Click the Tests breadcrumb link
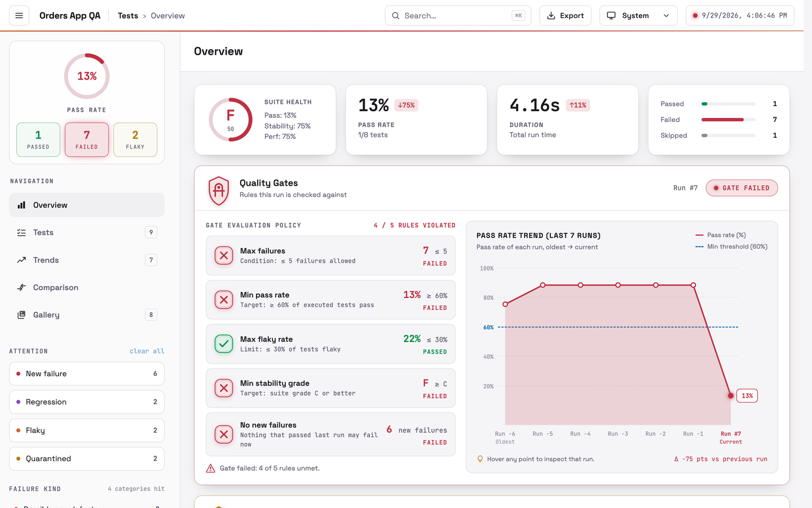Image resolution: width=812 pixels, height=508 pixels. [128, 16]
